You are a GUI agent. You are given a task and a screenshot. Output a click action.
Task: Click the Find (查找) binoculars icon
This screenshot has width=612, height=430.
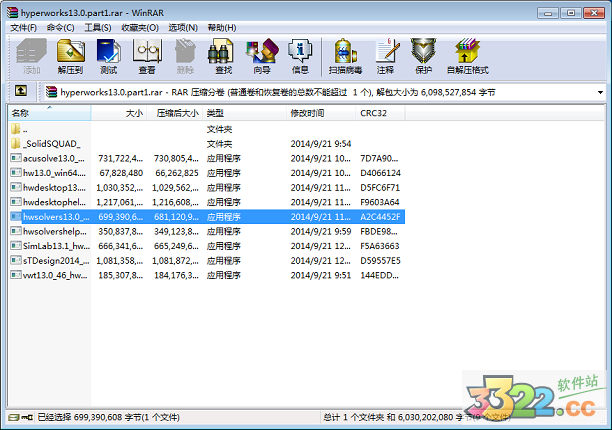click(223, 51)
